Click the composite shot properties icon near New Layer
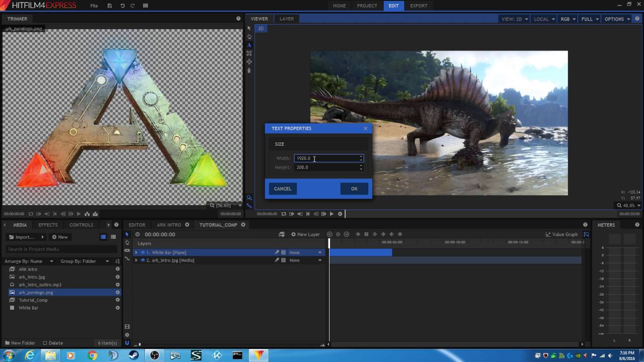The height and width of the screenshot is (362, 644). click(282, 234)
